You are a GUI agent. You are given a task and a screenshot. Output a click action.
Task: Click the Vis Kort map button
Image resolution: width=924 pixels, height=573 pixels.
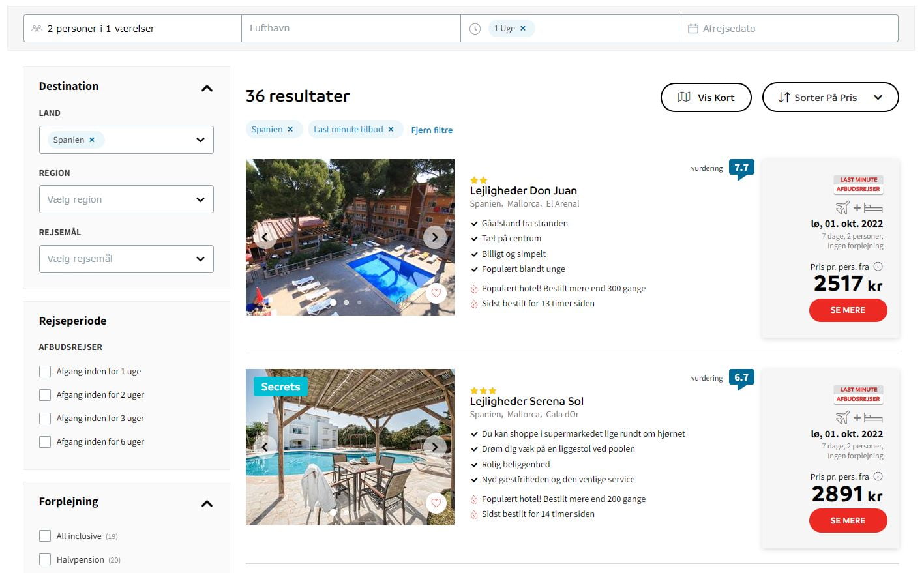(706, 98)
